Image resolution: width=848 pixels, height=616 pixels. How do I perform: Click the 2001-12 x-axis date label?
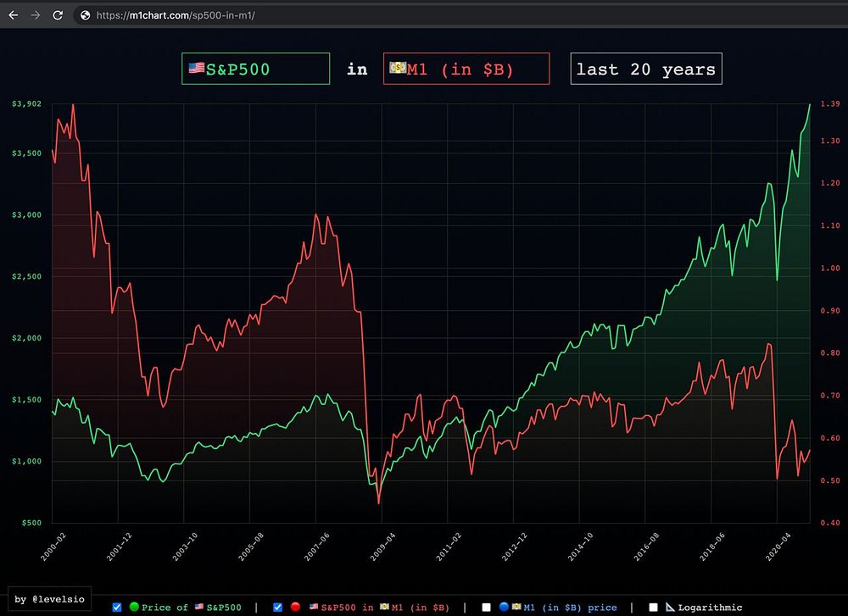tap(119, 547)
